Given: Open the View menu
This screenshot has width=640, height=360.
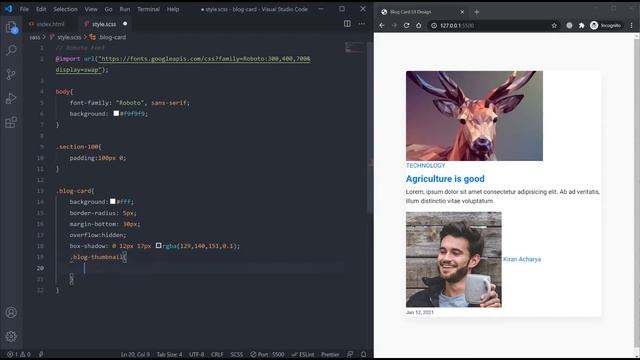Looking at the screenshot, I should [x=91, y=9].
